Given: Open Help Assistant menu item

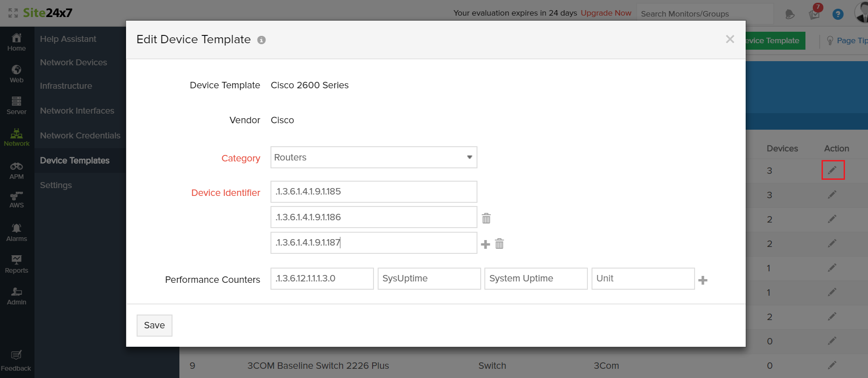Looking at the screenshot, I should [68, 39].
